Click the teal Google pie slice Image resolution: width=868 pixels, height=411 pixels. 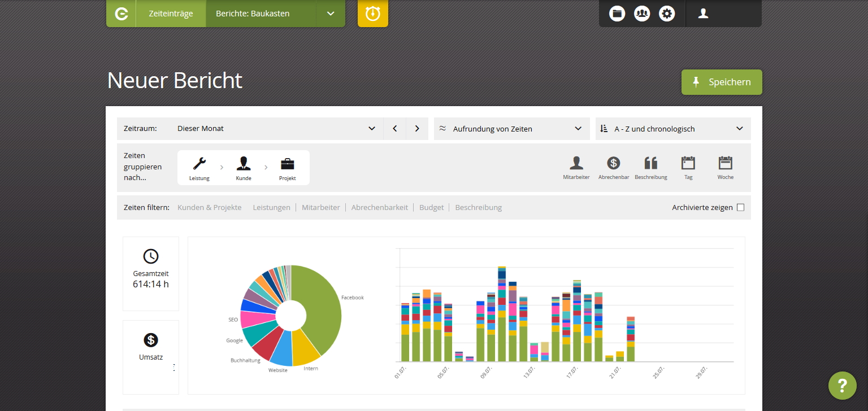(258, 333)
